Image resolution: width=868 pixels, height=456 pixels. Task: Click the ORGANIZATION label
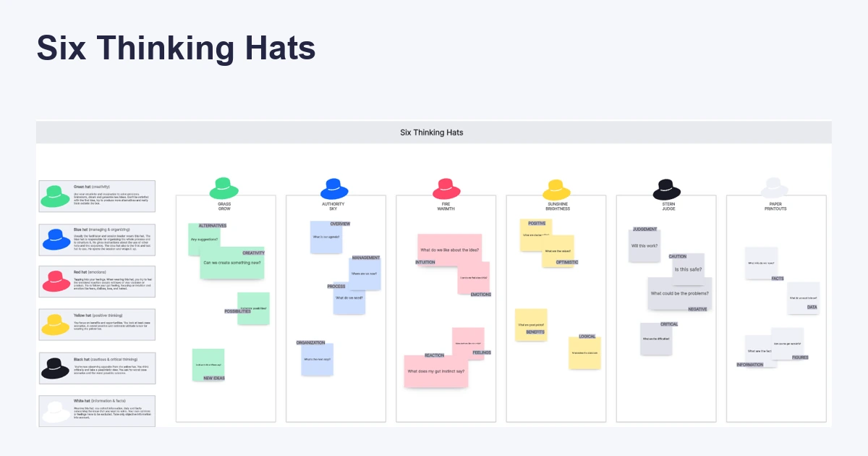(x=310, y=343)
